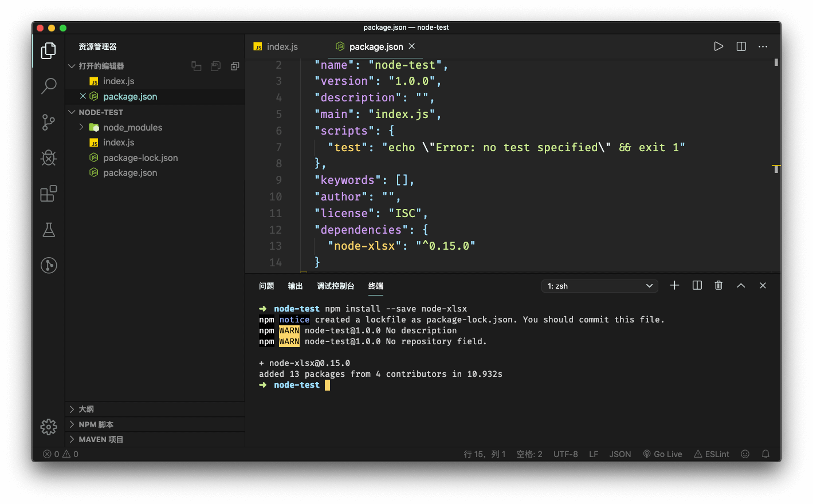Open errors and warnings count in status bar
This screenshot has width=813, height=504.
tap(61, 454)
